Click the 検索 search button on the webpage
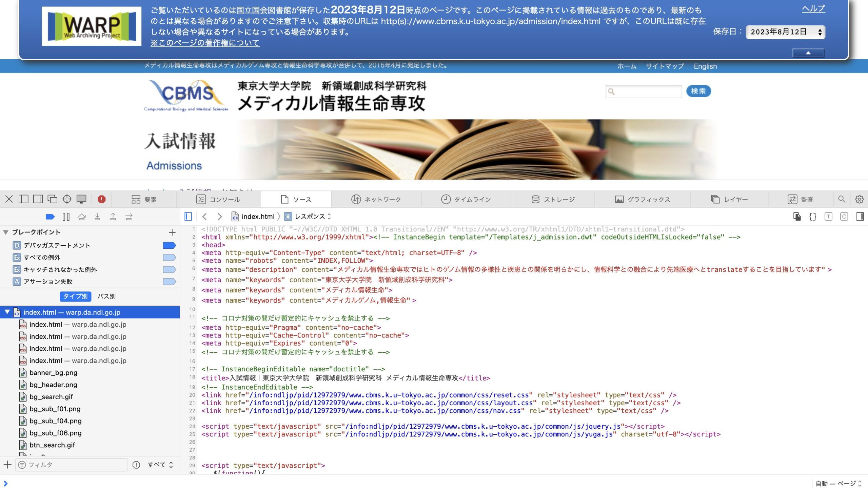This screenshot has height=492, width=868. [699, 91]
